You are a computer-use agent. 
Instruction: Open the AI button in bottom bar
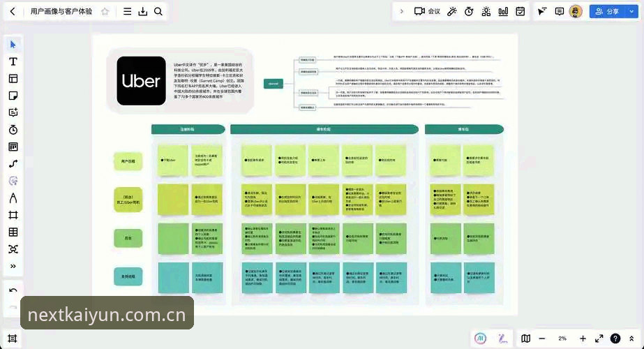(x=480, y=339)
